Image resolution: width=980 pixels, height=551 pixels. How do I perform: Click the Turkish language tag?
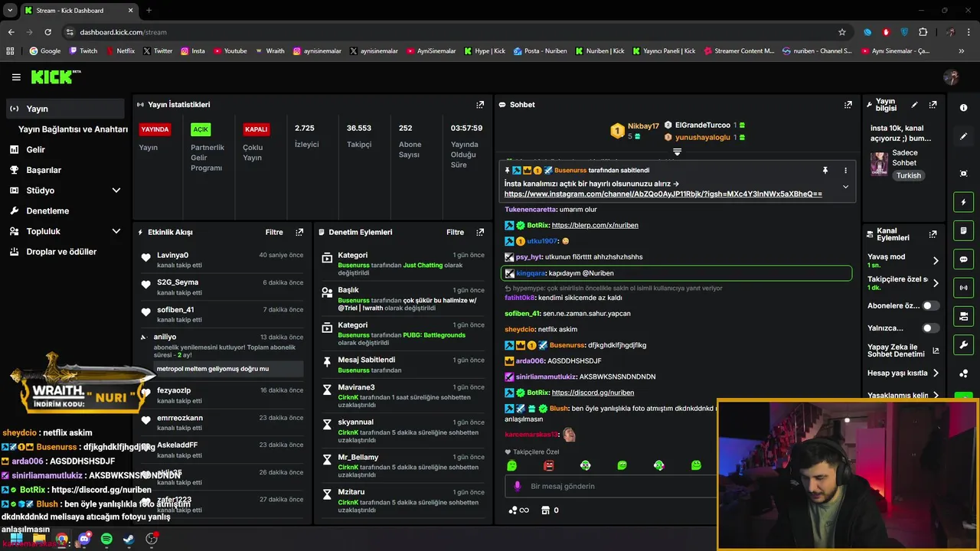pyautogui.click(x=909, y=175)
